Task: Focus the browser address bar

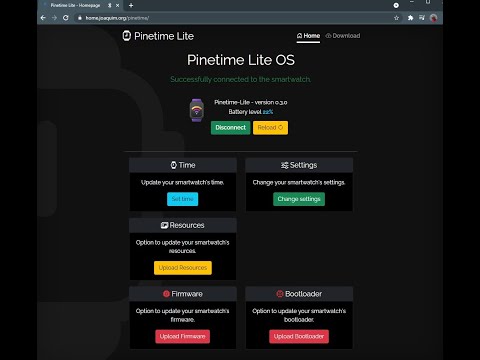Action: click(x=233, y=18)
